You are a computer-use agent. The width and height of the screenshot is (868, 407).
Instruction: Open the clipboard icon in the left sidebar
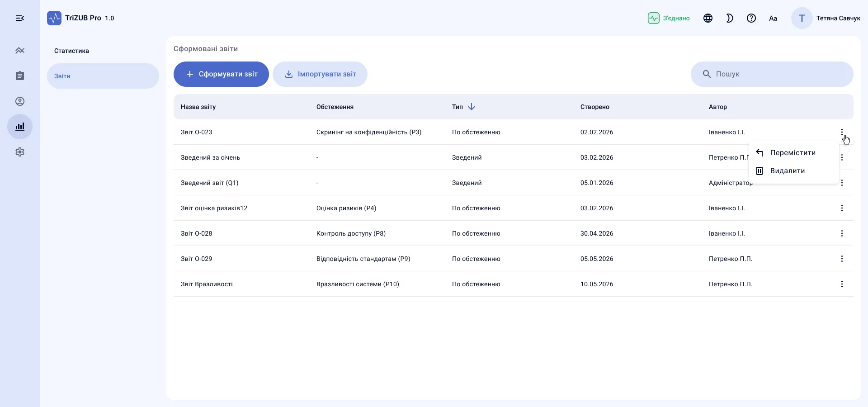click(20, 76)
